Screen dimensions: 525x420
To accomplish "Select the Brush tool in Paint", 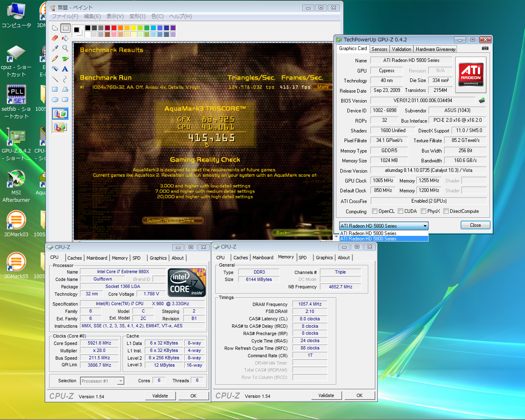I will pyautogui.click(x=65, y=59).
